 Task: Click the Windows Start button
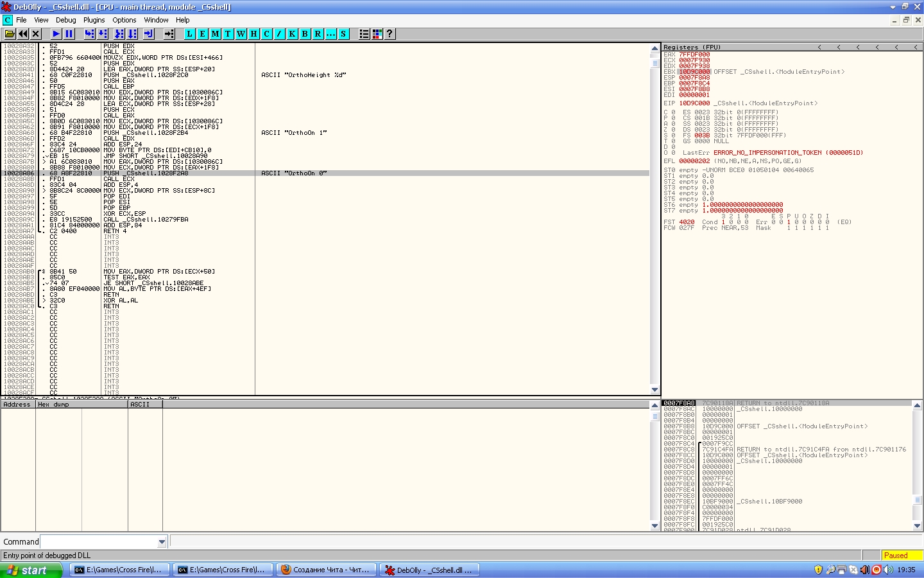click(x=31, y=570)
